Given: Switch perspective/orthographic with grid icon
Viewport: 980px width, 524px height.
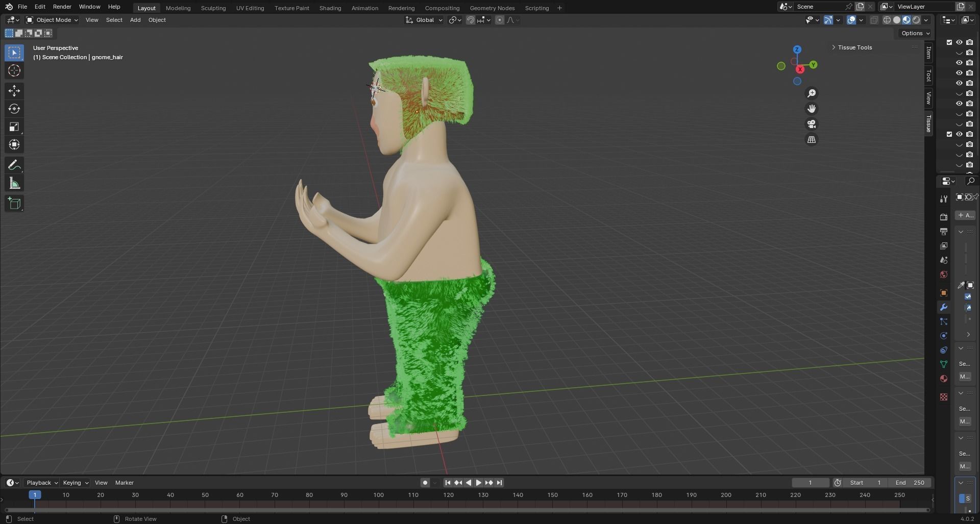Looking at the screenshot, I should [812, 139].
